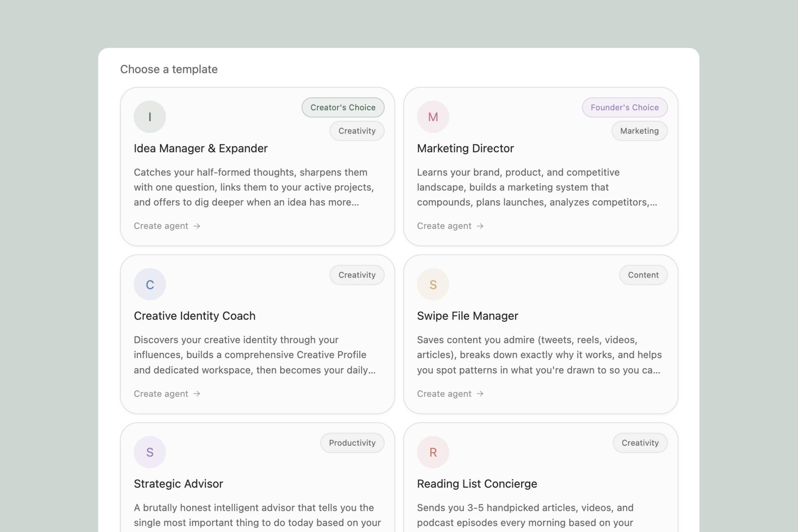
Task: Click arrow beside Swipe File Manager's Create agent
Action: (x=480, y=394)
